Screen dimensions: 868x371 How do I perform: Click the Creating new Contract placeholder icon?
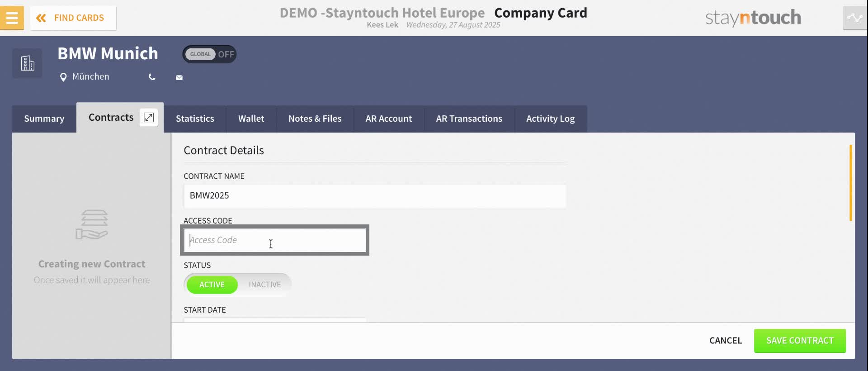click(92, 224)
